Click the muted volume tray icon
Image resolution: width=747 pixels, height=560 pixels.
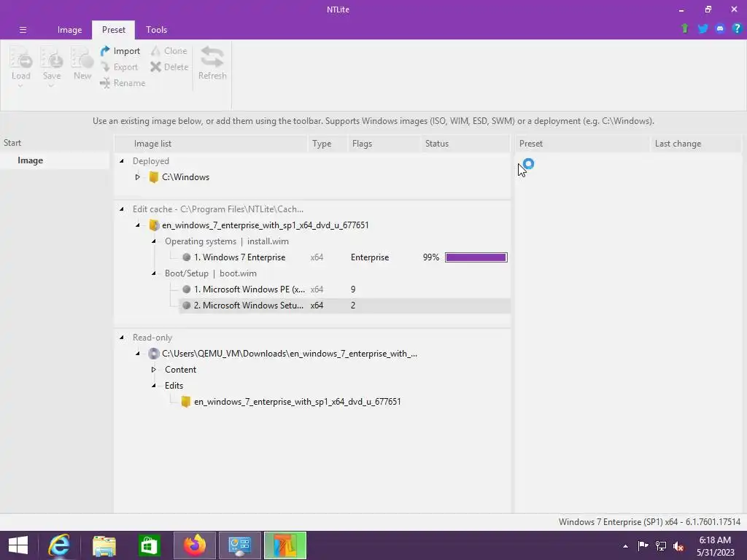pyautogui.click(x=678, y=546)
